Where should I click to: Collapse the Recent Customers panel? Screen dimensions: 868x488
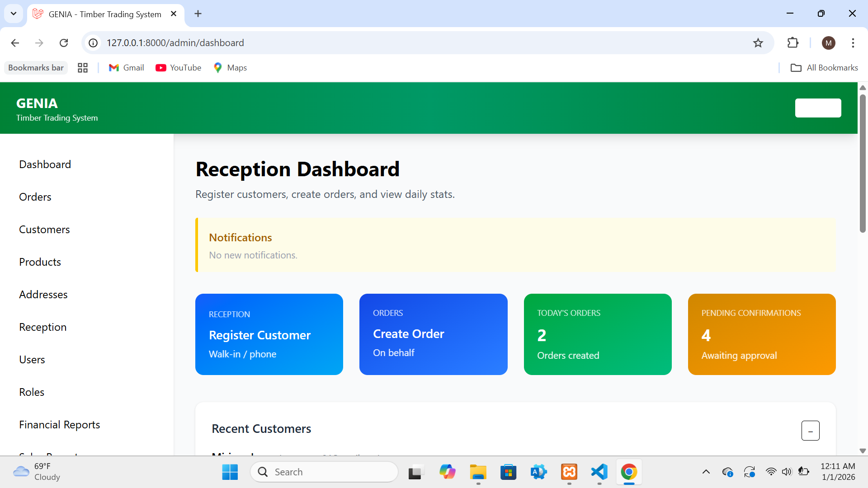click(810, 431)
